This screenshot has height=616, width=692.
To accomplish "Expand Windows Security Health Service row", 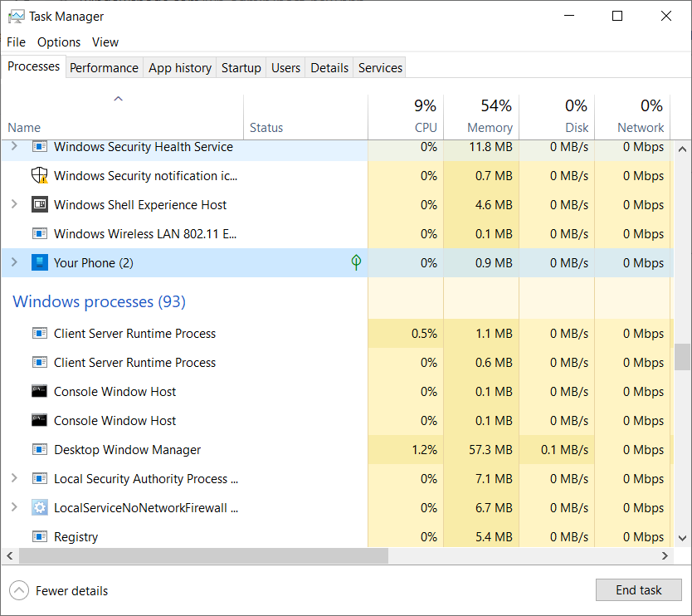I will (14, 146).
